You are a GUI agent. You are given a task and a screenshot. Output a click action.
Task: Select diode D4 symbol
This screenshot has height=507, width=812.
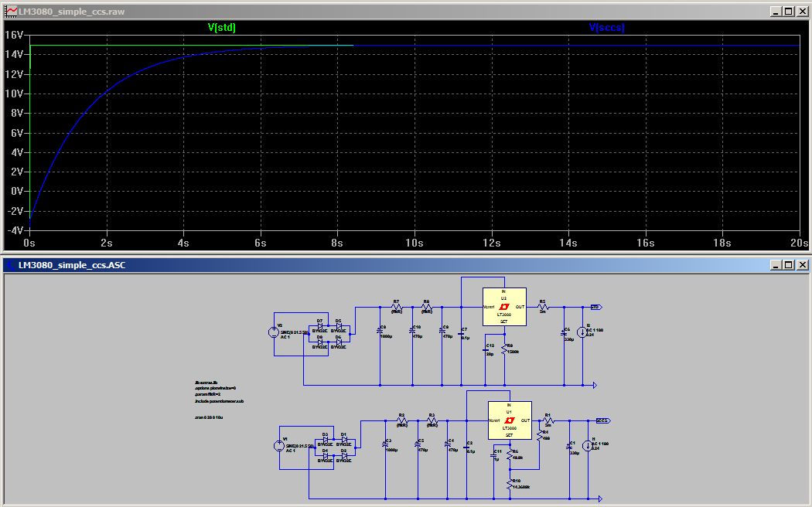tap(326, 456)
